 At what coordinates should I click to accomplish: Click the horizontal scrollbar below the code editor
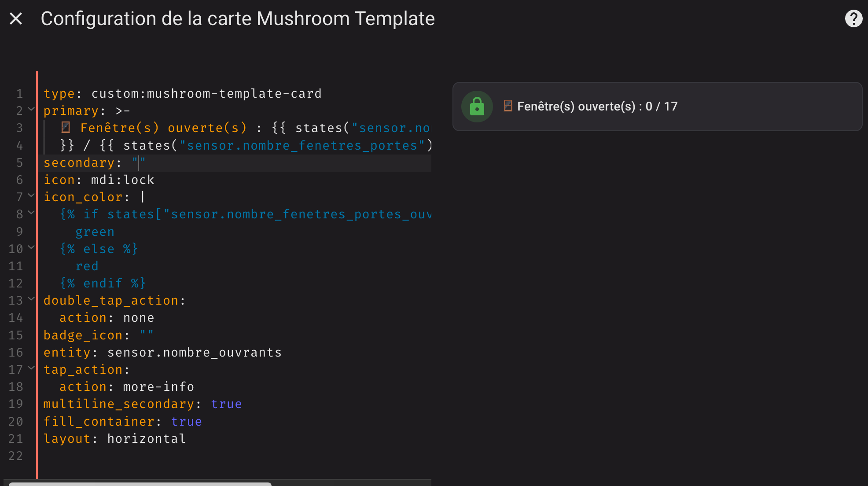click(140, 484)
